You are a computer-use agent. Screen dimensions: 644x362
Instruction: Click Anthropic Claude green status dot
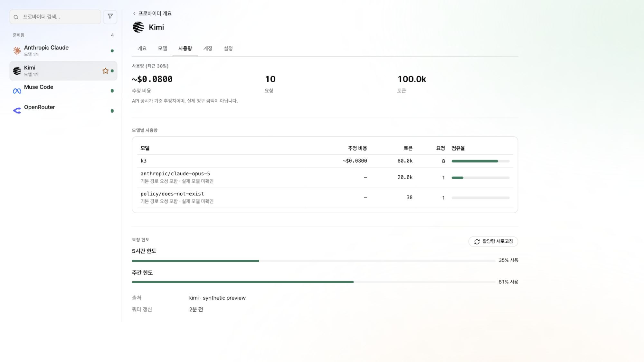112,51
